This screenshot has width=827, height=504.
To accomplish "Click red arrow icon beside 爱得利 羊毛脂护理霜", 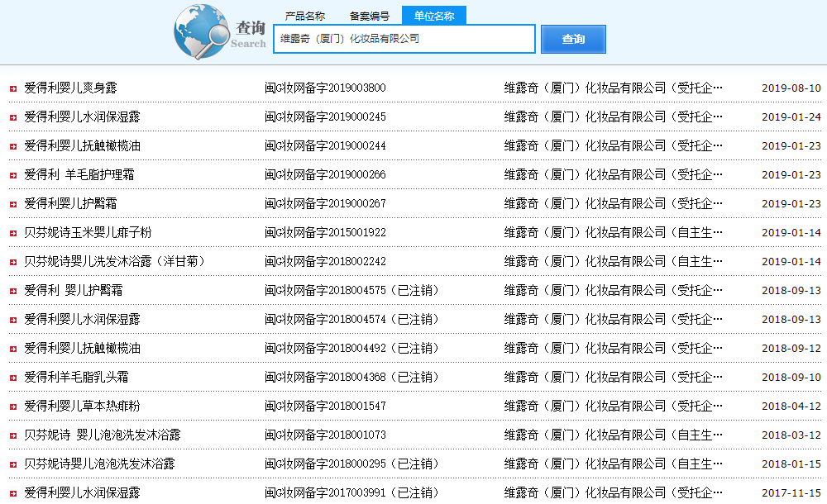I will click(x=13, y=175).
